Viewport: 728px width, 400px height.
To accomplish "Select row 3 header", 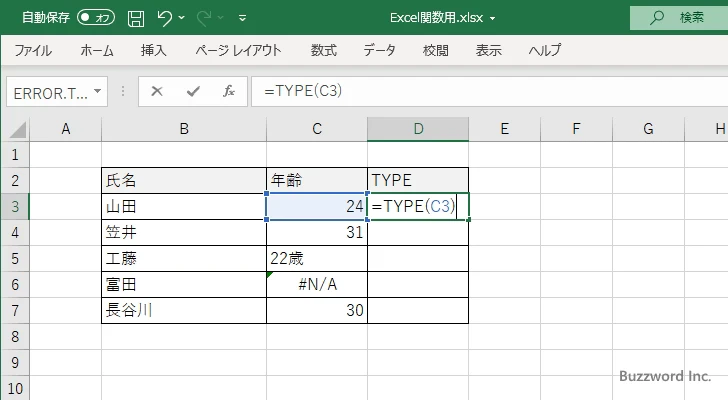I will [15, 206].
